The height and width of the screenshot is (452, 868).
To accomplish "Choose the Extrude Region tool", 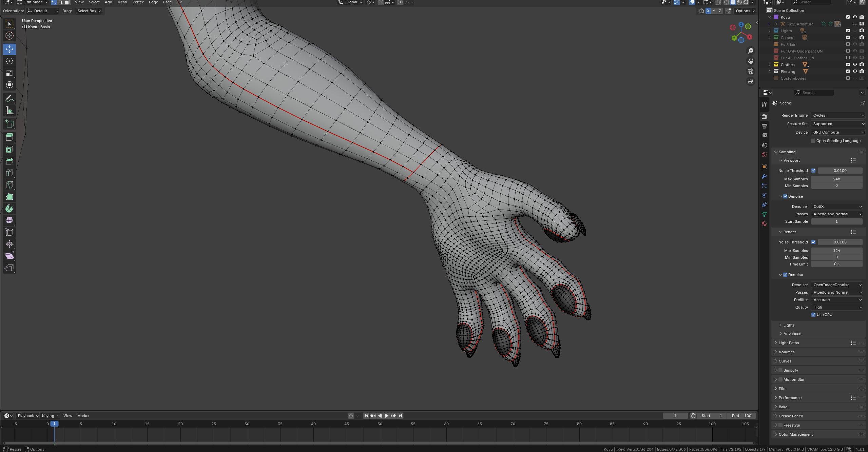I will (x=9, y=137).
